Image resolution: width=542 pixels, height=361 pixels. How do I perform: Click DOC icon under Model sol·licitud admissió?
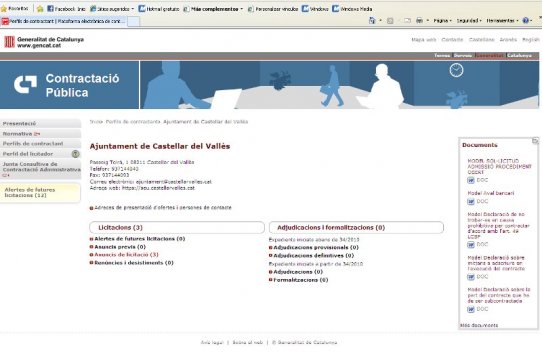tap(471, 180)
